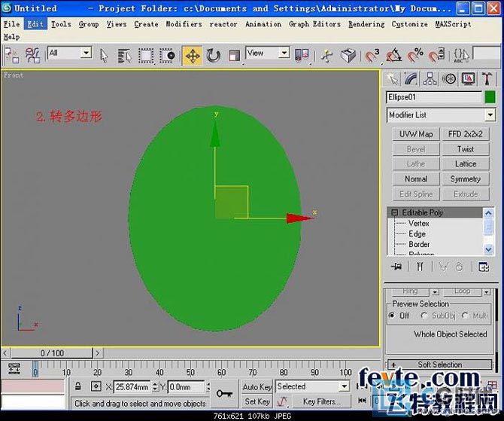The width and height of the screenshot is (504, 421).
Task: Apply the UVW Map modifier button
Action: (416, 134)
